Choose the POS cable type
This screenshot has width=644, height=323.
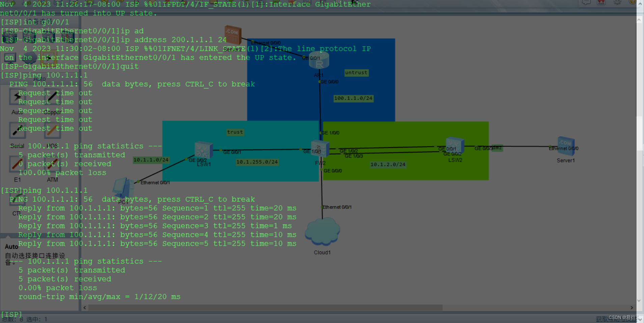[52, 131]
